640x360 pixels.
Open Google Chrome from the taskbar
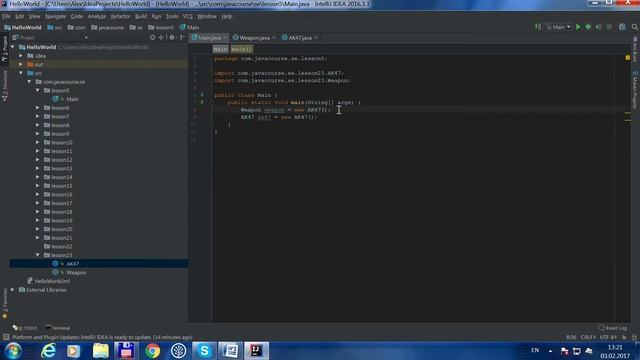[152, 351]
